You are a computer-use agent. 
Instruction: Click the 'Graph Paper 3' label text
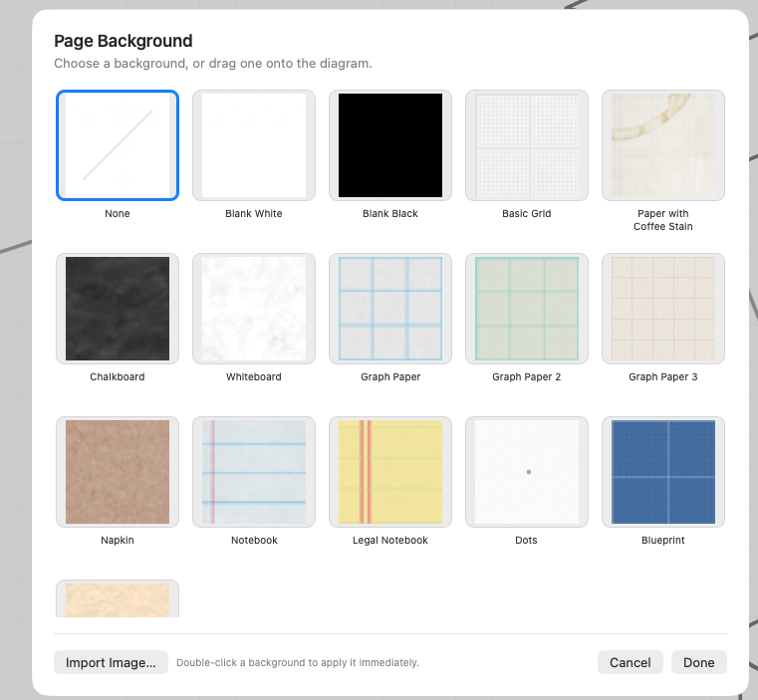coord(663,377)
